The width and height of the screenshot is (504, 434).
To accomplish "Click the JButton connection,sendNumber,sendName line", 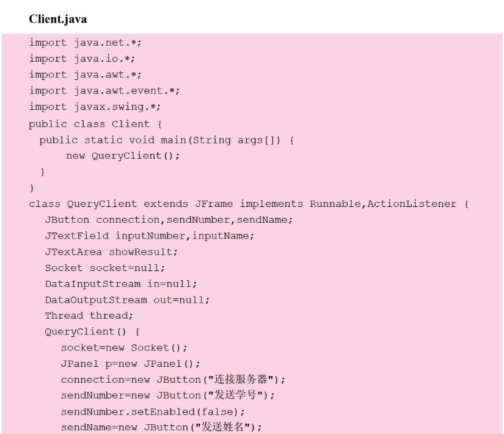I will [169, 220].
